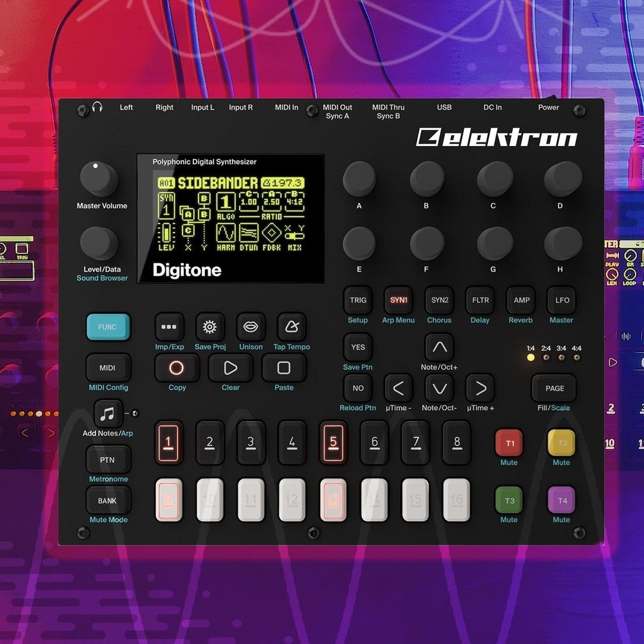This screenshot has height=644, width=644.
Task: Click the music note Add Notes button
Action: [x=108, y=413]
